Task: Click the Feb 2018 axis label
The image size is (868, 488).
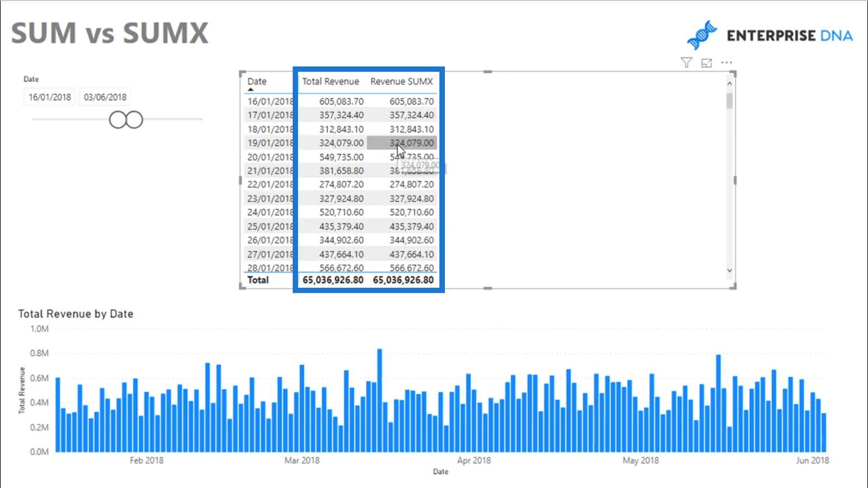Action: [x=146, y=460]
